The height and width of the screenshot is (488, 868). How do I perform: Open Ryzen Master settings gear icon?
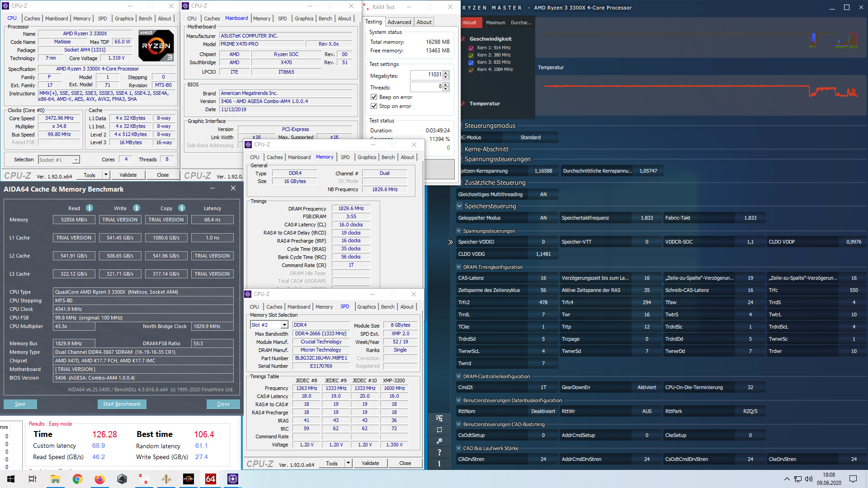(x=439, y=441)
